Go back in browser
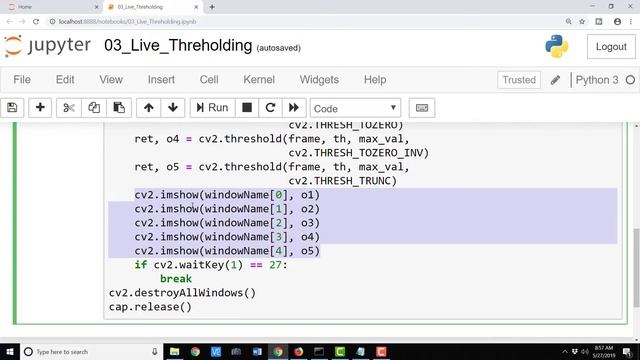This screenshot has height=360, width=640. point(9,22)
